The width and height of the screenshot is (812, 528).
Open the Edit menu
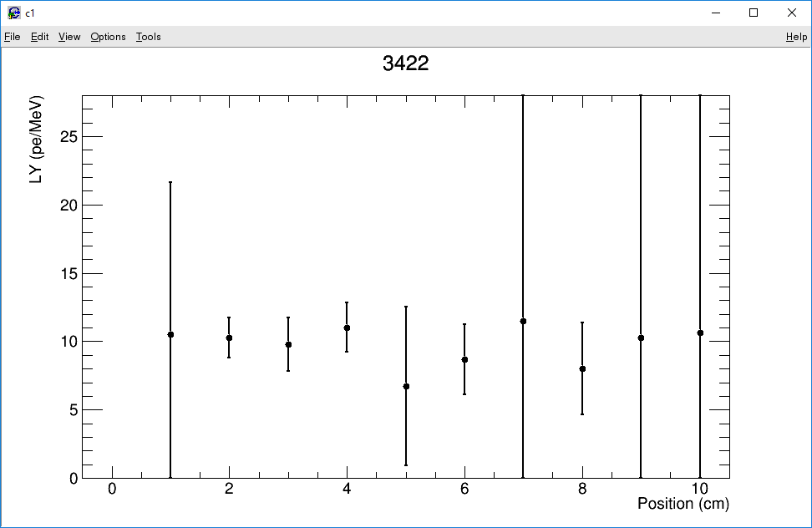[x=39, y=37]
